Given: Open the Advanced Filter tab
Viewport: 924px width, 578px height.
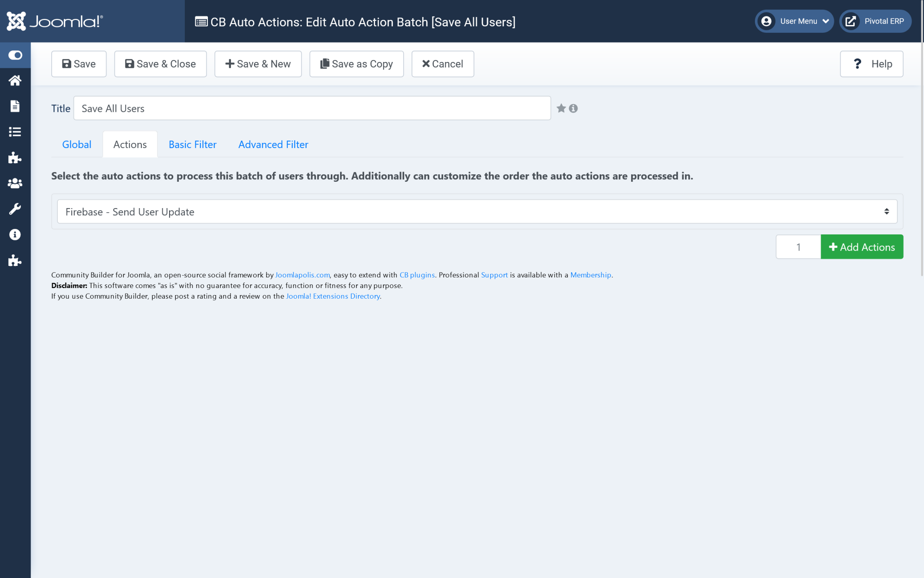Looking at the screenshot, I should tap(273, 144).
